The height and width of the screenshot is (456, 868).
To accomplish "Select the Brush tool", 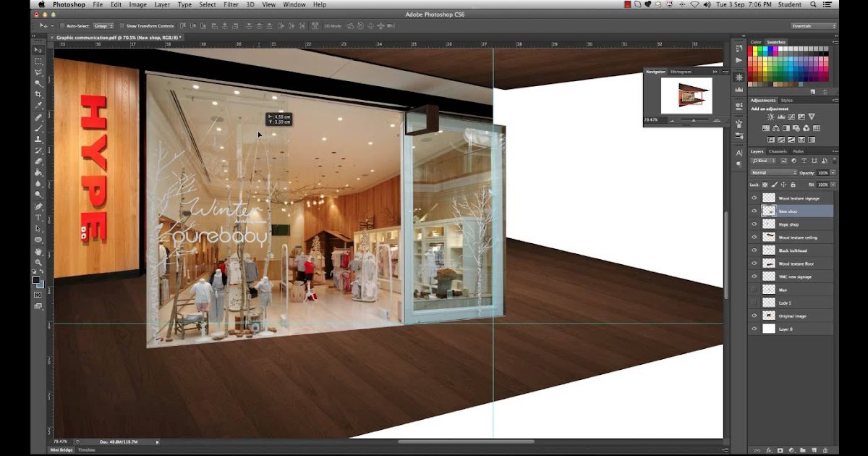I will pyautogui.click(x=39, y=128).
